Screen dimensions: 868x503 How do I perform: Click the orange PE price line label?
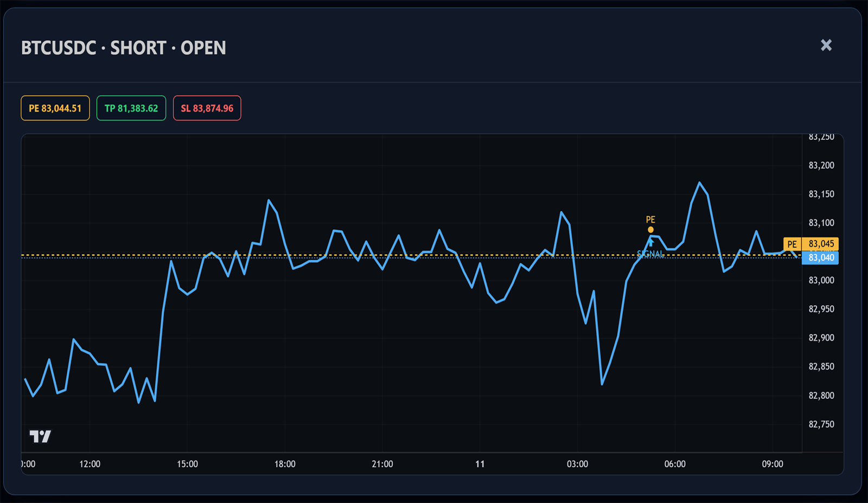click(x=792, y=244)
